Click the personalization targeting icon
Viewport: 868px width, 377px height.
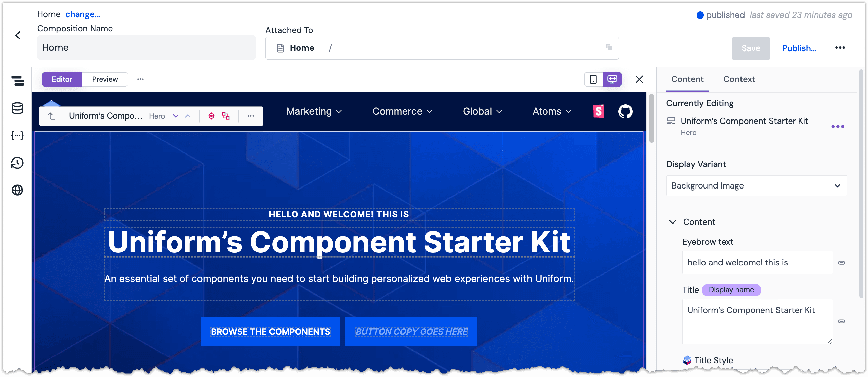coord(211,116)
